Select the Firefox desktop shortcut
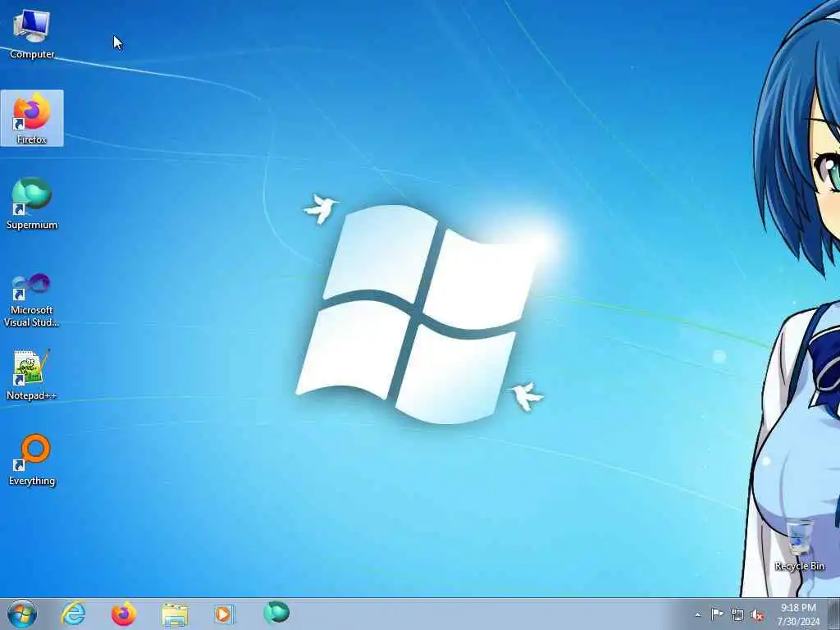This screenshot has width=840, height=630. click(32, 118)
